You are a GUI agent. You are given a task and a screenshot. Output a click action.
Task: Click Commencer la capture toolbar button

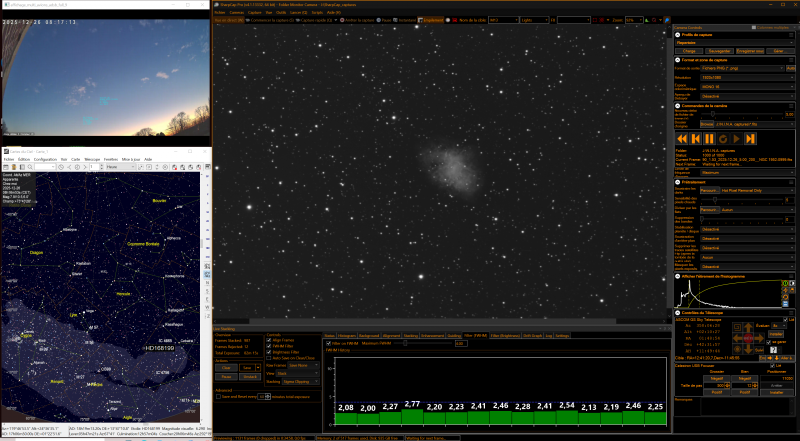point(270,20)
